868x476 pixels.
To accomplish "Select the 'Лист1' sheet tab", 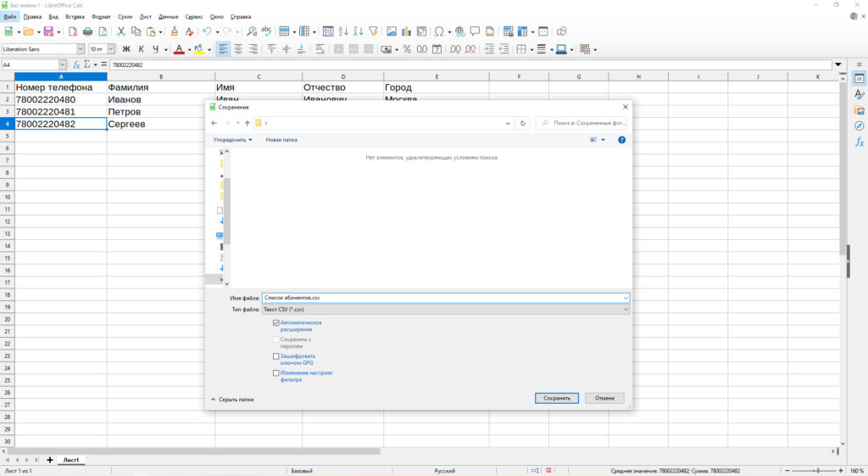I will coord(71,460).
